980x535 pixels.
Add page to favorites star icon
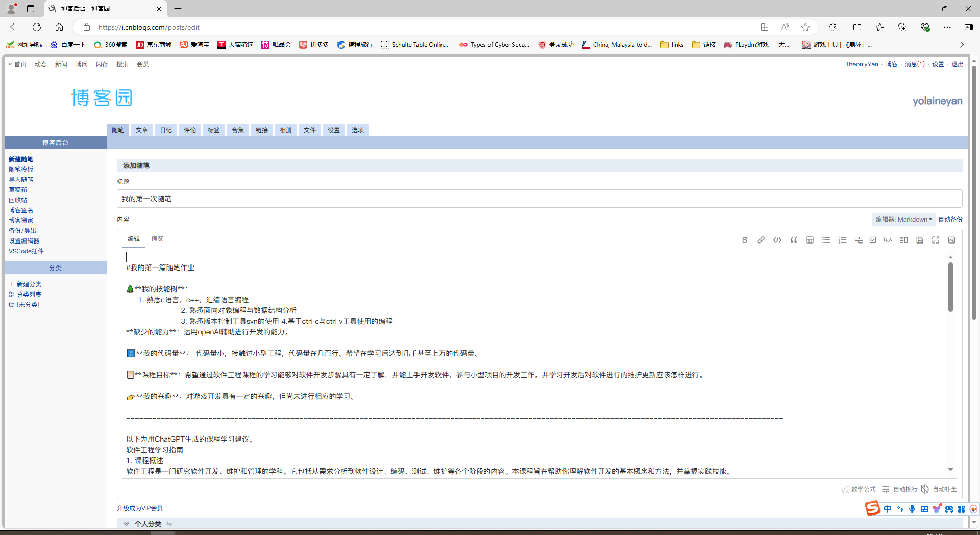805,27
